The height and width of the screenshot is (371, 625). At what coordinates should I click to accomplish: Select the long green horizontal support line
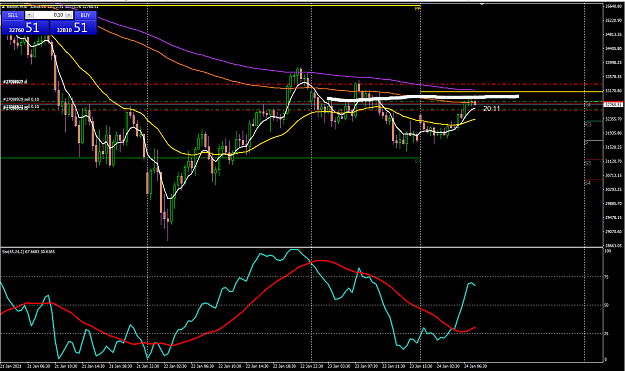210,158
